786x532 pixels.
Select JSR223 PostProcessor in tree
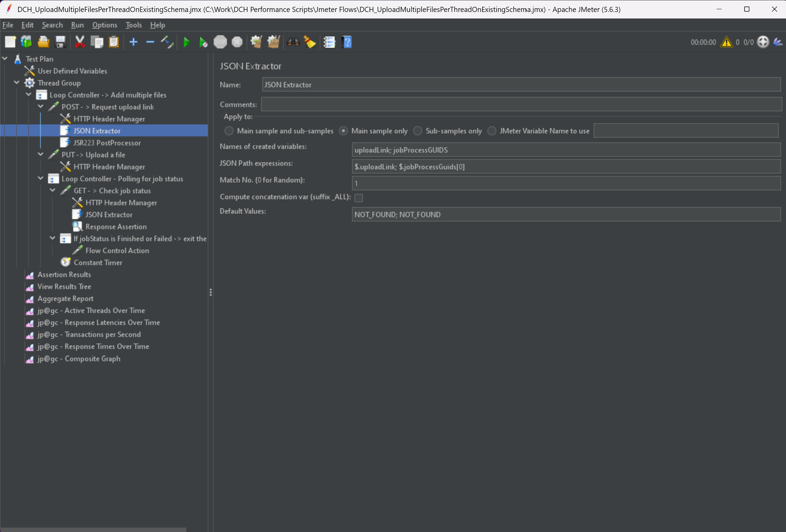(107, 143)
